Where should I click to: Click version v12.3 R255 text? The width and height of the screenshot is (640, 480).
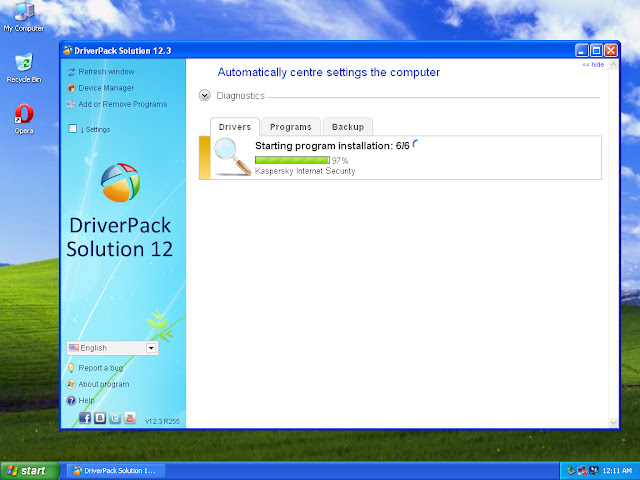point(162,421)
